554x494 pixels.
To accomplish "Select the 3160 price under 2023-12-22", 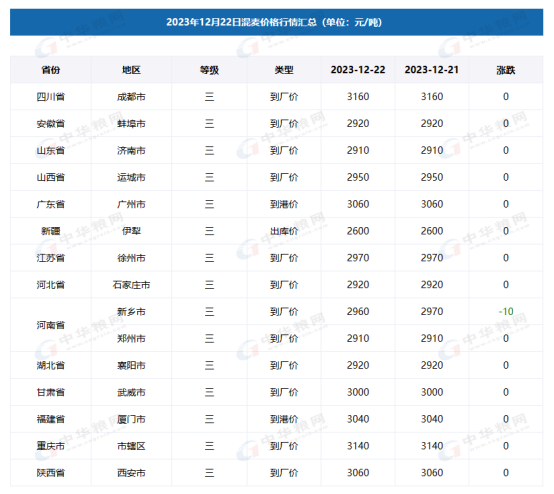I will click(358, 96).
